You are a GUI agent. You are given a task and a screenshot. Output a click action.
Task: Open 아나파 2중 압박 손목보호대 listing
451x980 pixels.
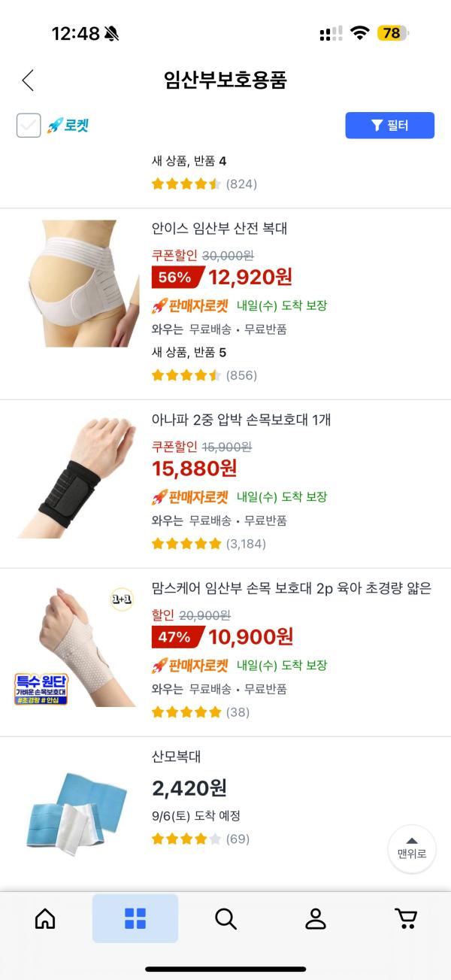coord(241,420)
